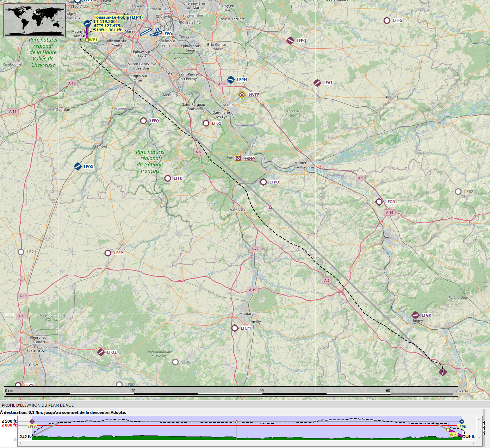
Task: Select the yellow WP1 waypoint on the map
Action: click(x=87, y=40)
